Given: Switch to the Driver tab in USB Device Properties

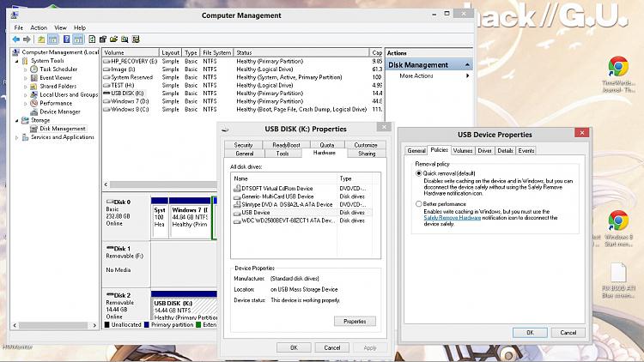Looking at the screenshot, I should (484, 151).
